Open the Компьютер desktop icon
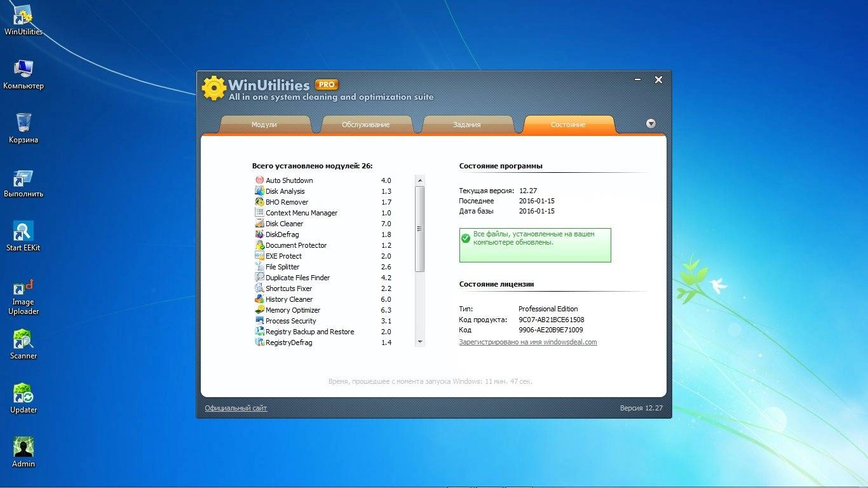Screen dimensions: 868x488 point(24,75)
